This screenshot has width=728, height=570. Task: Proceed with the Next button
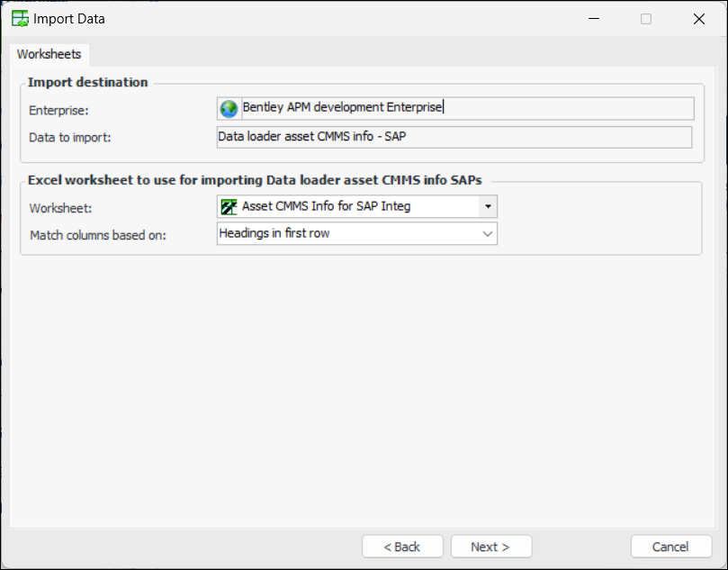(x=490, y=547)
